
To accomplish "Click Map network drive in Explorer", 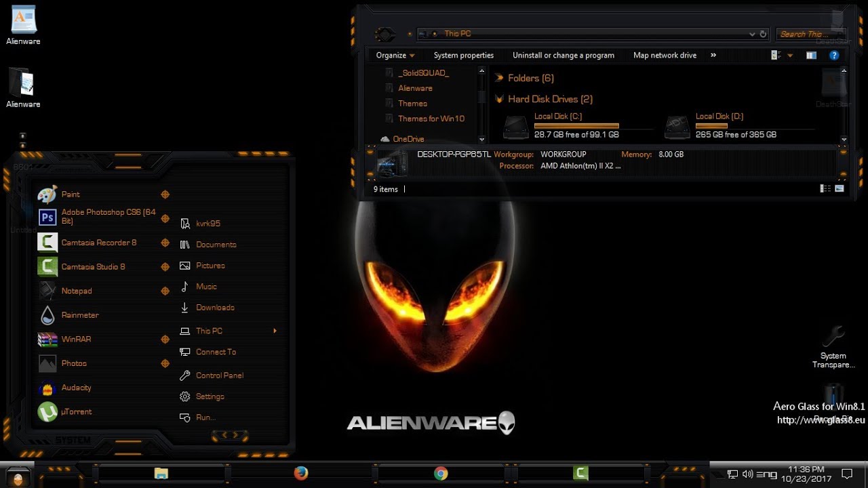I will (665, 56).
